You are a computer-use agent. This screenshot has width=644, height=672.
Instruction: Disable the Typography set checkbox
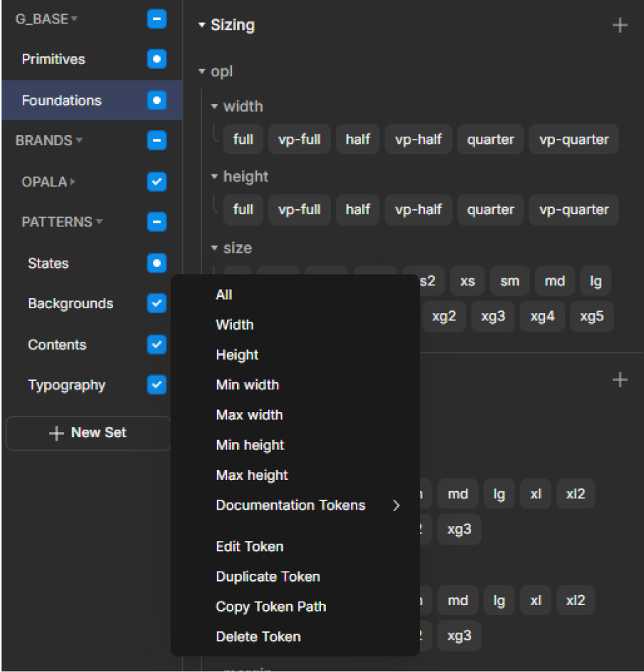(157, 385)
